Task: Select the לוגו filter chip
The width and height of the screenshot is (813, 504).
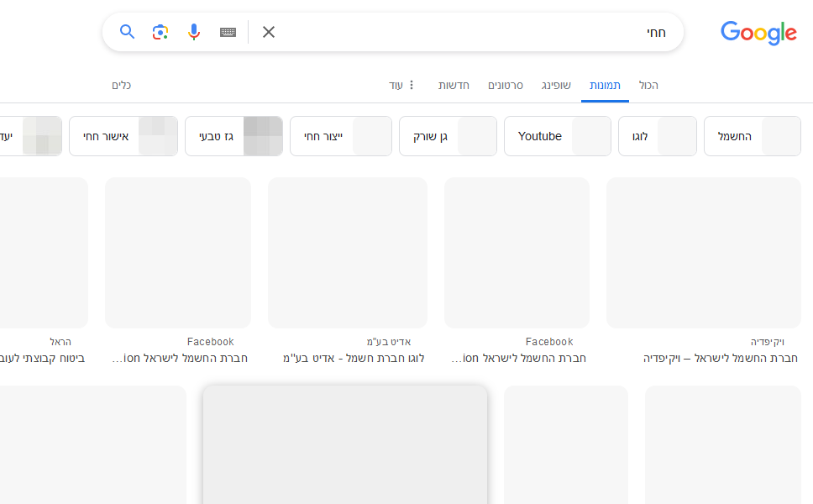Action: 657,136
